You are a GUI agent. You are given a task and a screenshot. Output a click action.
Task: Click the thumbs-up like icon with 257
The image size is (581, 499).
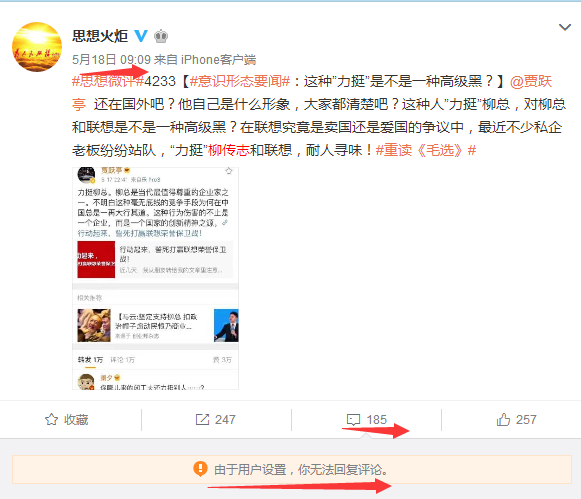tap(503, 419)
